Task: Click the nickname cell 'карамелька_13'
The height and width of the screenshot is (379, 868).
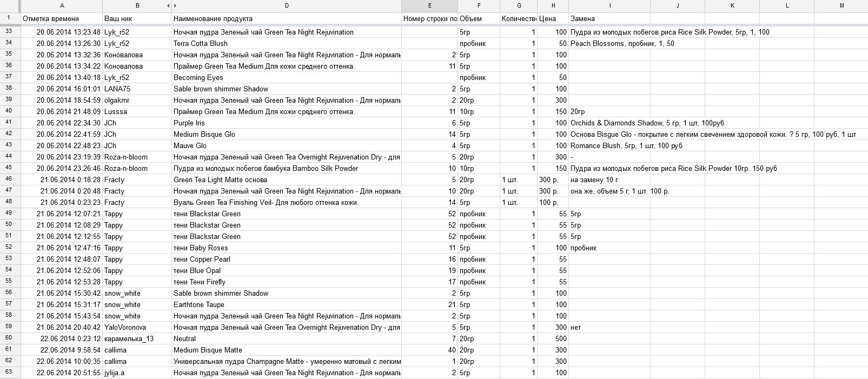Action: [x=137, y=338]
